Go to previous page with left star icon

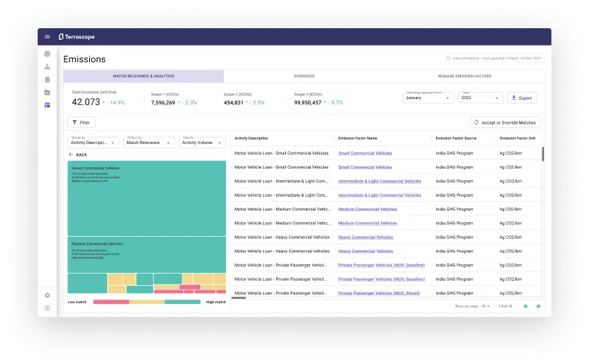click(525, 306)
